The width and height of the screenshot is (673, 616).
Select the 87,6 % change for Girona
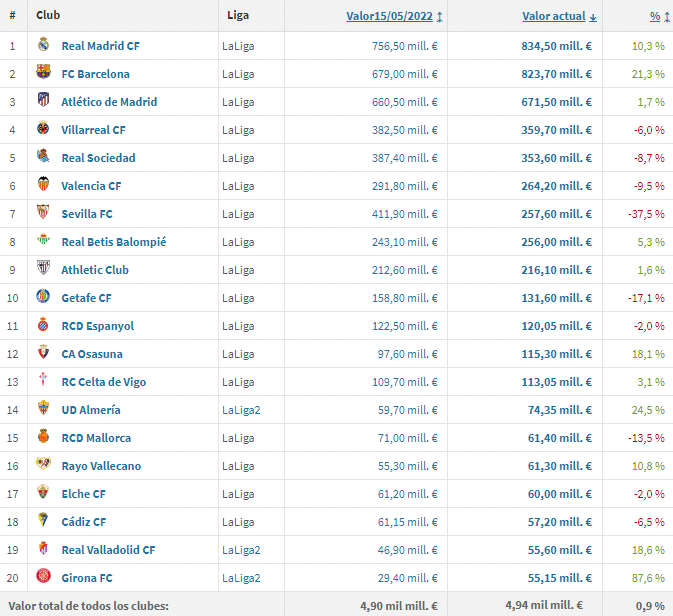click(x=648, y=578)
